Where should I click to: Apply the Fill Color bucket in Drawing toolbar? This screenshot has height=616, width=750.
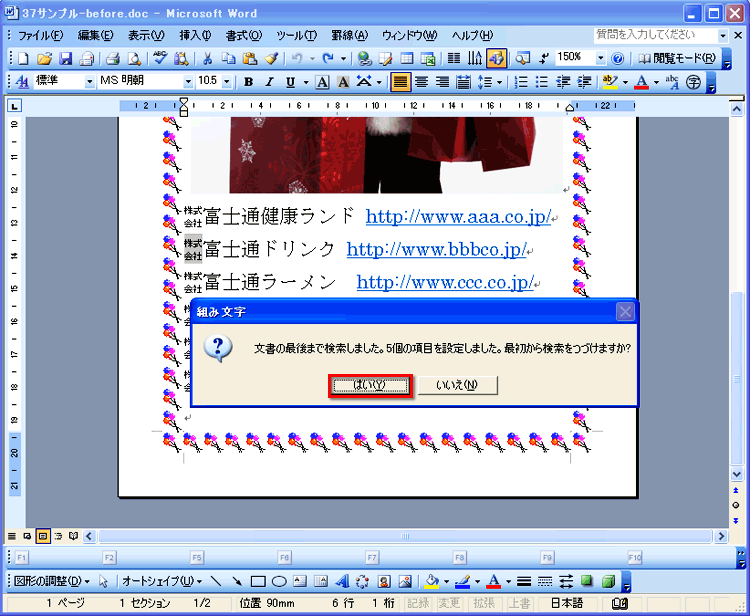431,582
